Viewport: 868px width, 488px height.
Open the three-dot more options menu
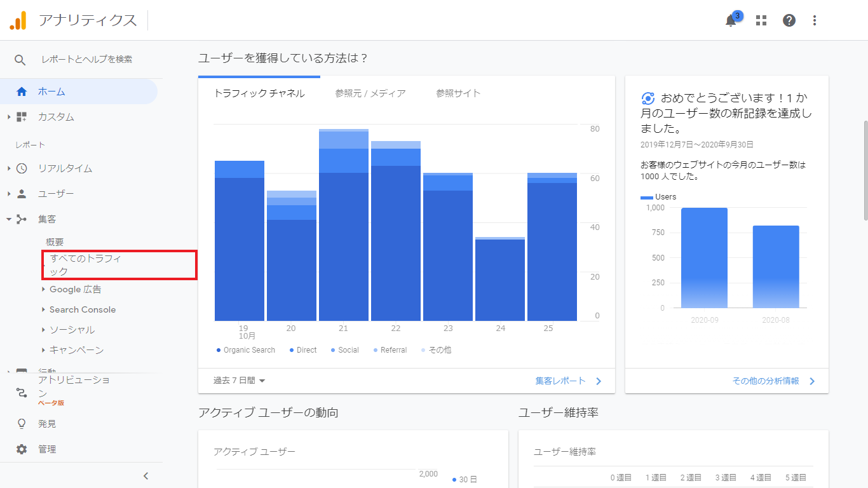[815, 20]
